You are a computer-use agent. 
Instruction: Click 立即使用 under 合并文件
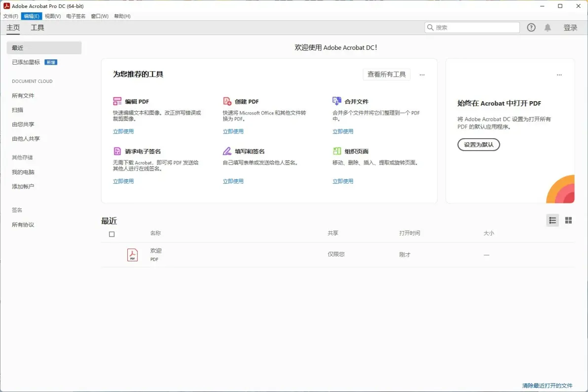pyautogui.click(x=343, y=131)
